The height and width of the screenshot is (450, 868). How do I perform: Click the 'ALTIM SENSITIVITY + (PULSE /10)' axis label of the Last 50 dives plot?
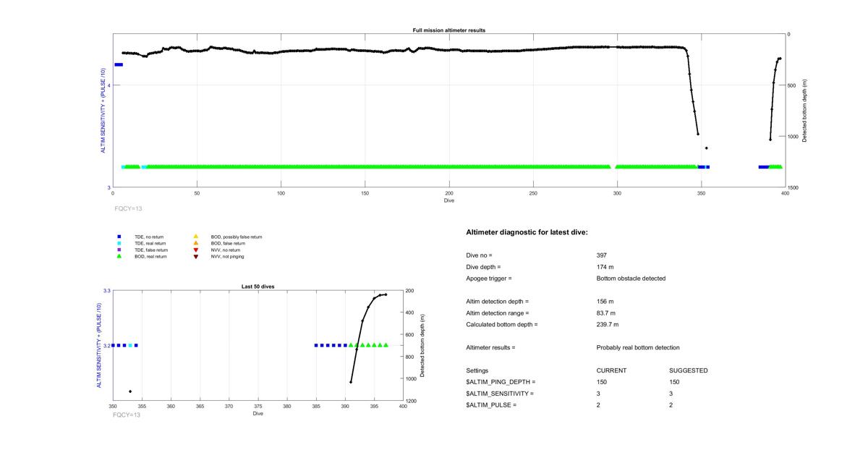pyautogui.click(x=100, y=346)
